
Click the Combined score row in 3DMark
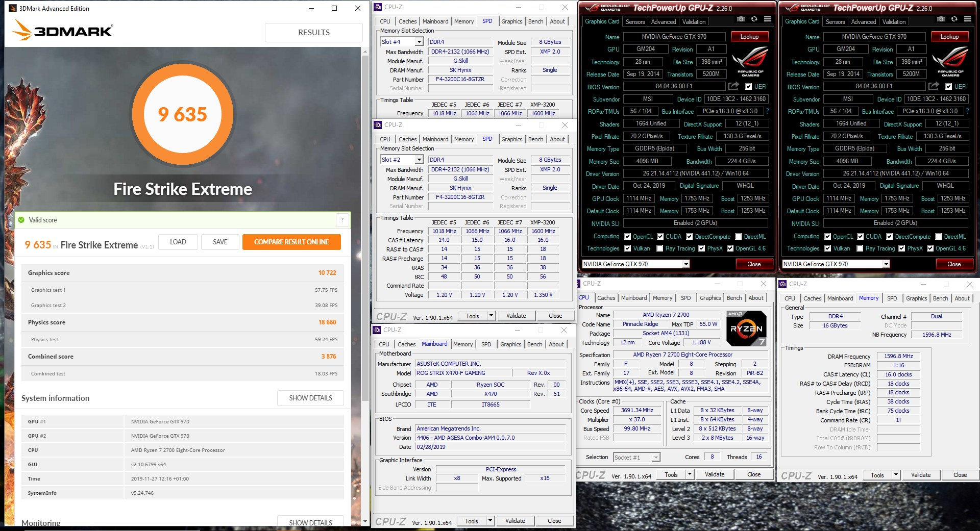pos(182,357)
